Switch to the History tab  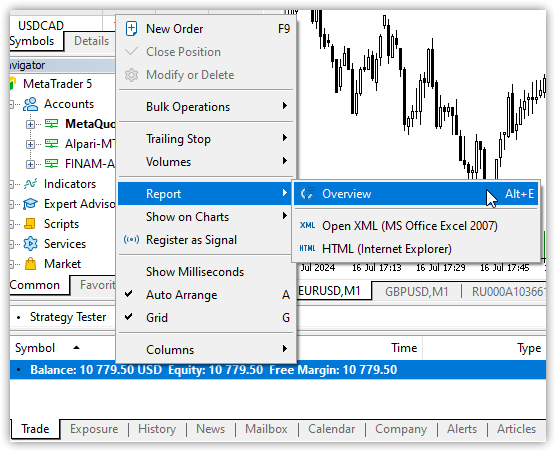click(157, 429)
